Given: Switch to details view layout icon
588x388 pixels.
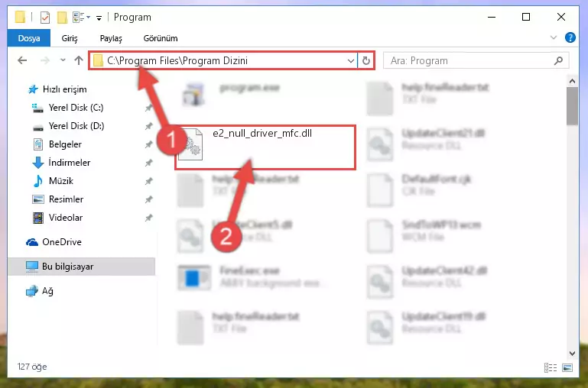Looking at the screenshot, I should [551, 368].
